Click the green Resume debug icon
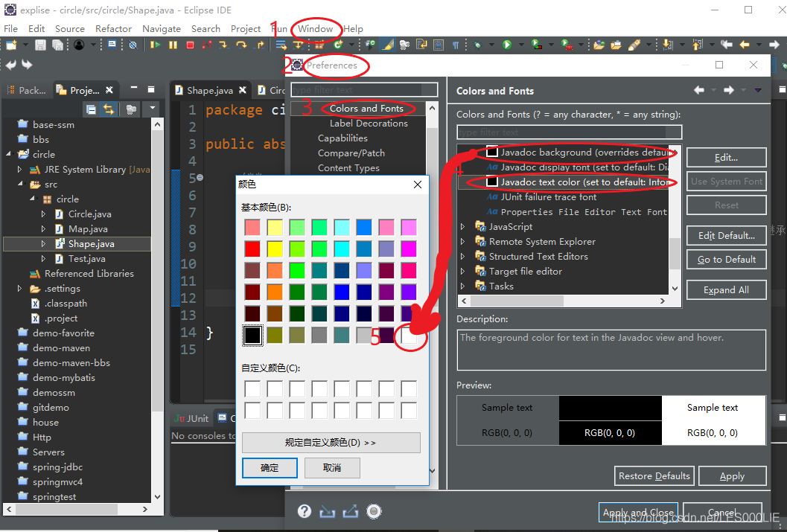The height and width of the screenshot is (532, 787). pyautogui.click(x=155, y=45)
